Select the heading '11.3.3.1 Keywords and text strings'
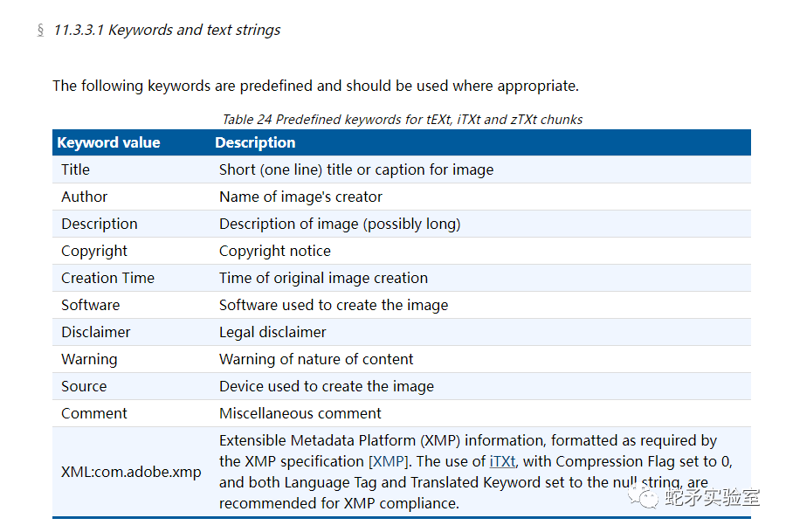 pos(167,30)
